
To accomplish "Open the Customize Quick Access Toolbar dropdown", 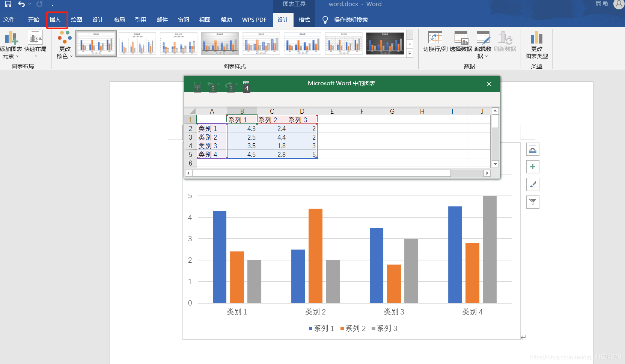I will (53, 5).
